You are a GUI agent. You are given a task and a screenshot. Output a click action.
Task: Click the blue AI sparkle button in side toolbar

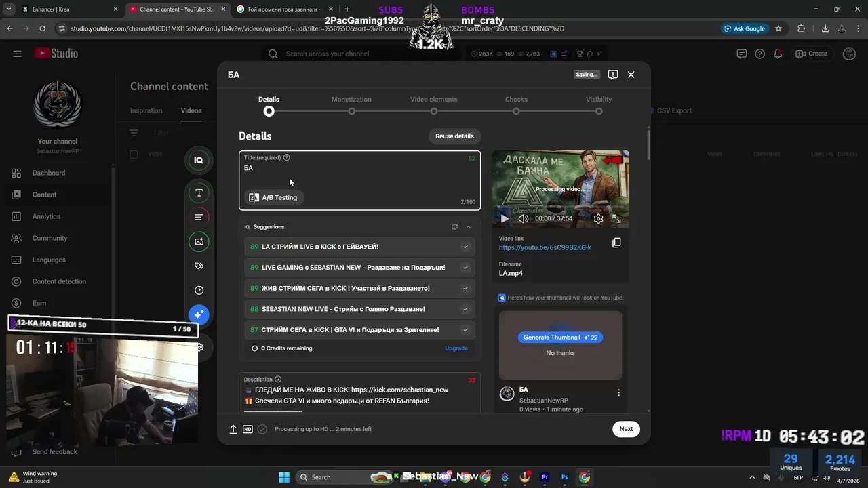tap(199, 314)
